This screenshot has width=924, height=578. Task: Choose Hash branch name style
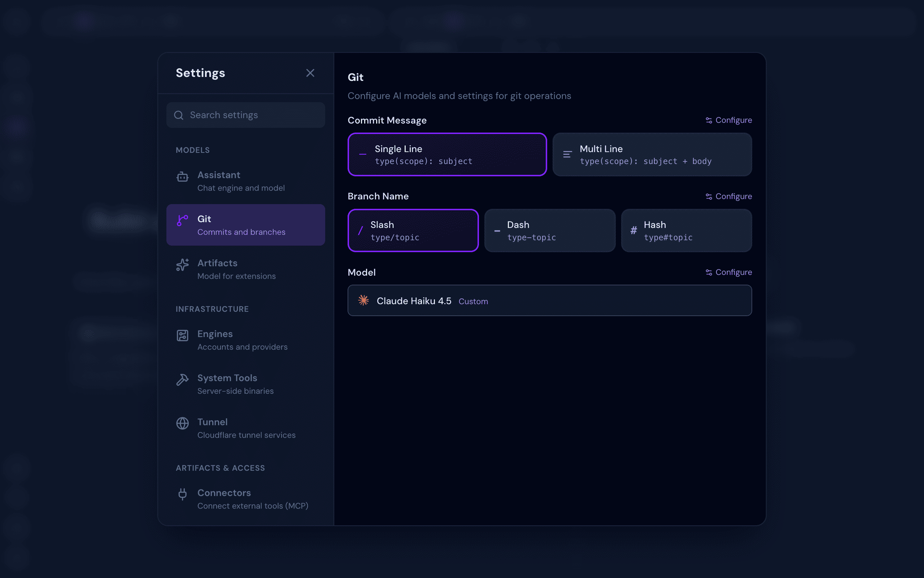[x=687, y=230]
